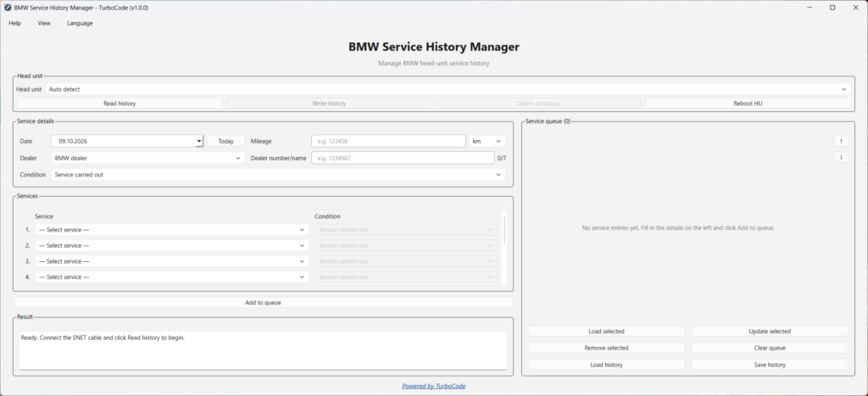This screenshot has height=396, width=868.
Task: Open the Date calendar dropdown arrow
Action: coord(198,142)
